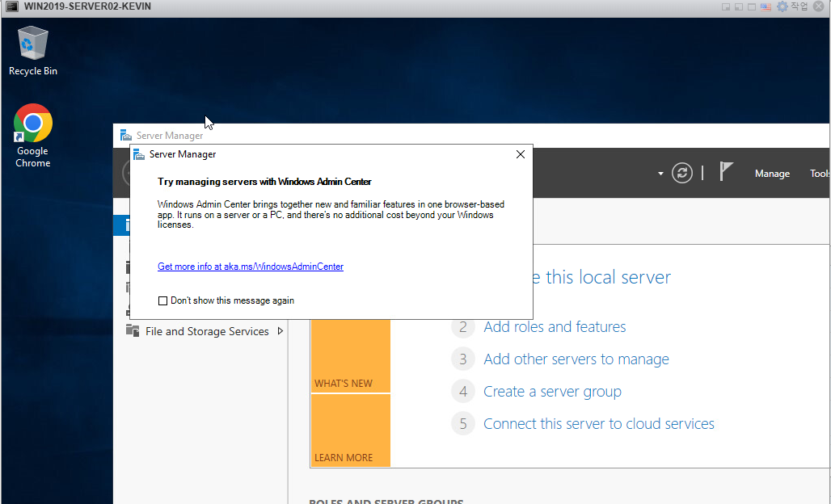Click 'Try managing servers with Windows Admin Center' heading
The height and width of the screenshot is (504, 831).
pos(264,182)
